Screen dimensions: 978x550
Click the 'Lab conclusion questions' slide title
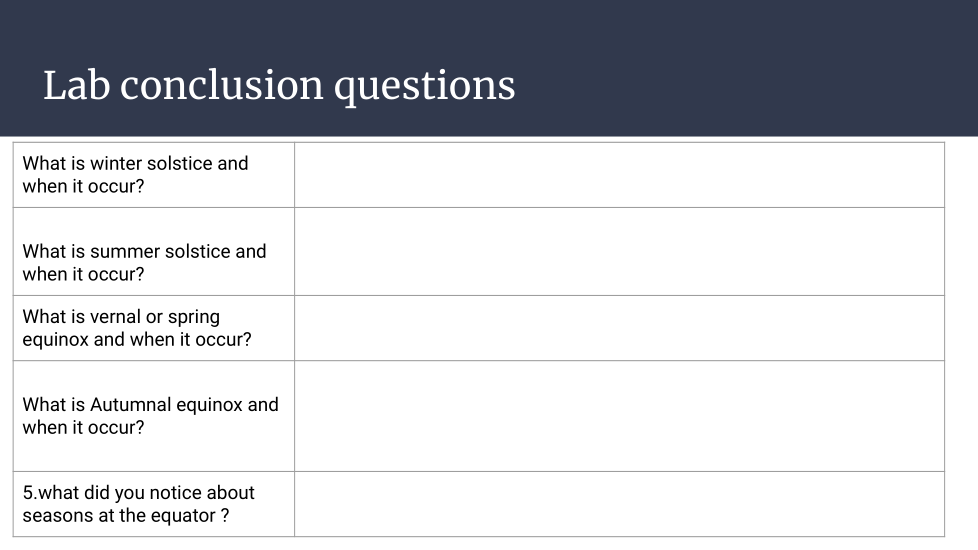click(x=279, y=85)
